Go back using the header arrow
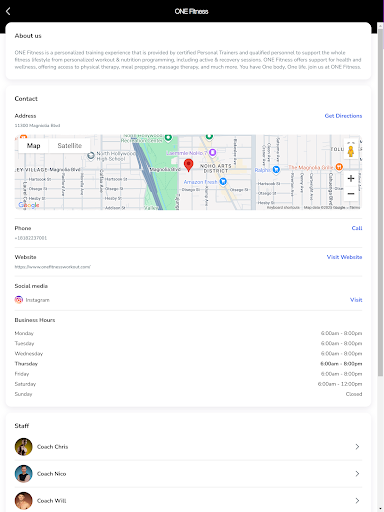Screen dimensions: 384x512 coord(8,11)
